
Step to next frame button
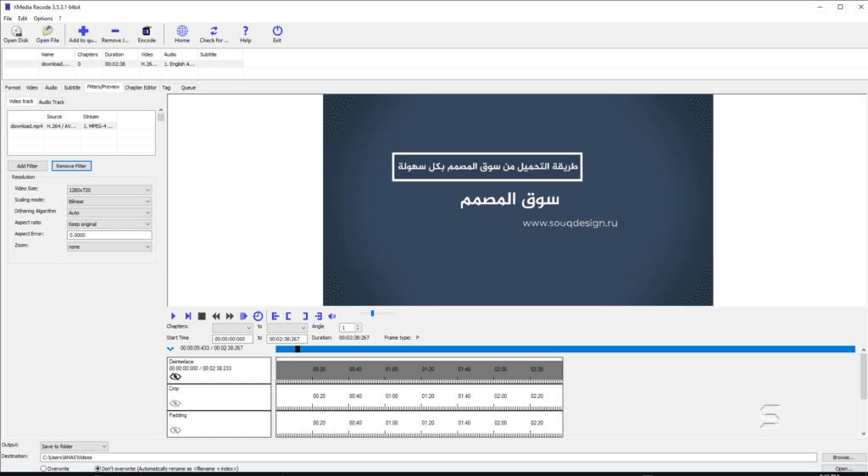[187, 316]
